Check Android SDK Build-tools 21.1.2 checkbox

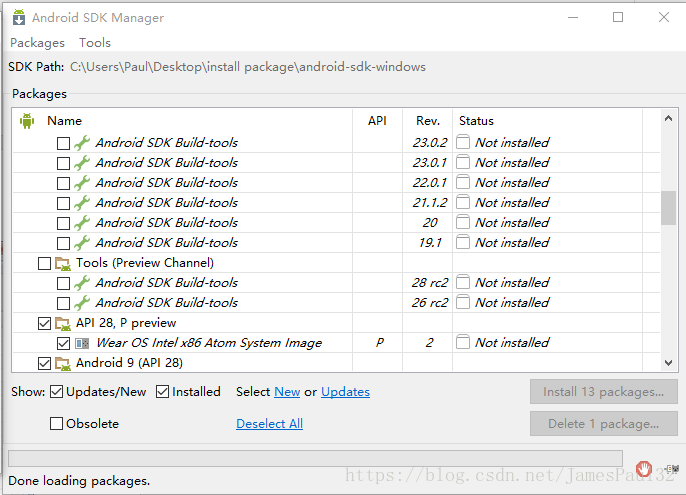pos(63,204)
